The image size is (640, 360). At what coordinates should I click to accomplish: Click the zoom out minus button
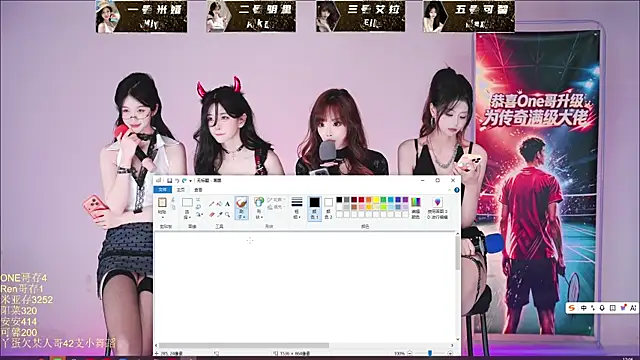point(410,353)
